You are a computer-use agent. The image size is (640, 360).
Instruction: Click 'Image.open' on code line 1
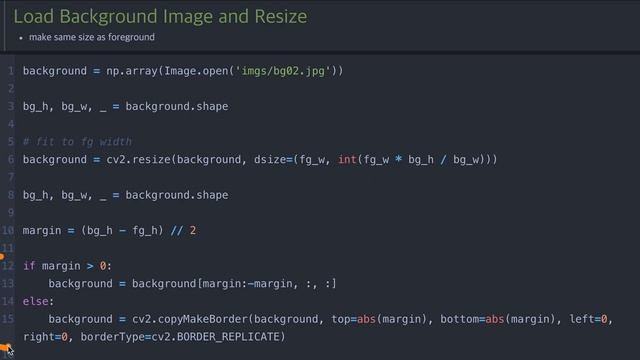click(196, 71)
